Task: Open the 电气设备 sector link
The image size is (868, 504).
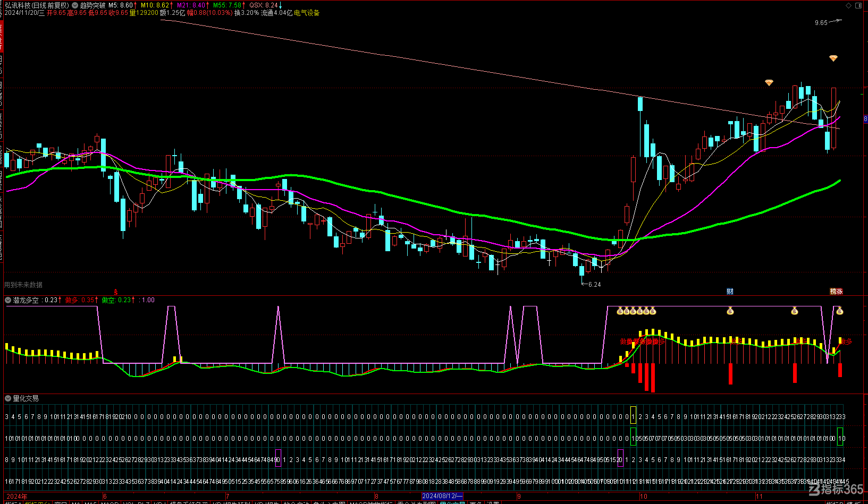Action: 307,13
